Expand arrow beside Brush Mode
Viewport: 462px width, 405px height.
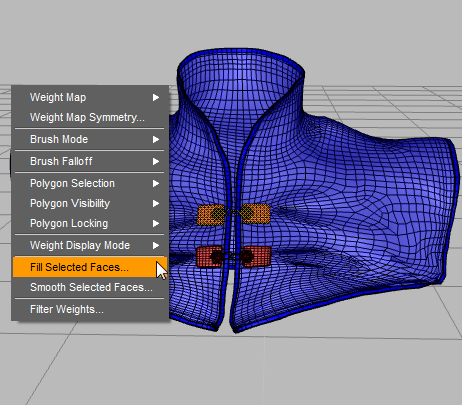pyautogui.click(x=156, y=139)
